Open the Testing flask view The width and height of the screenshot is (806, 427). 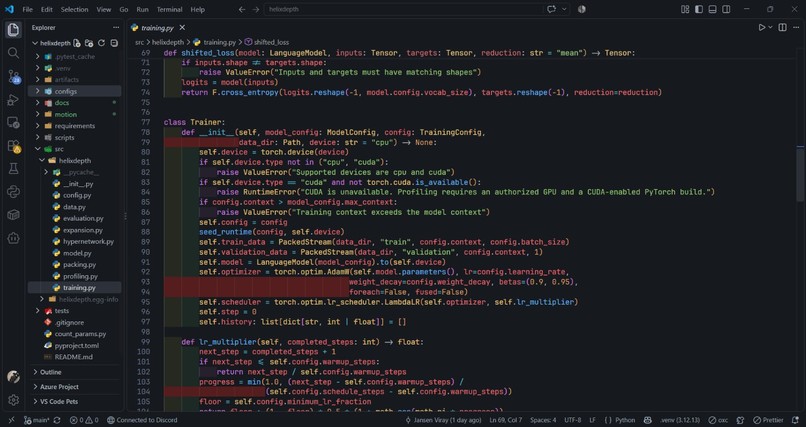pyautogui.click(x=13, y=169)
